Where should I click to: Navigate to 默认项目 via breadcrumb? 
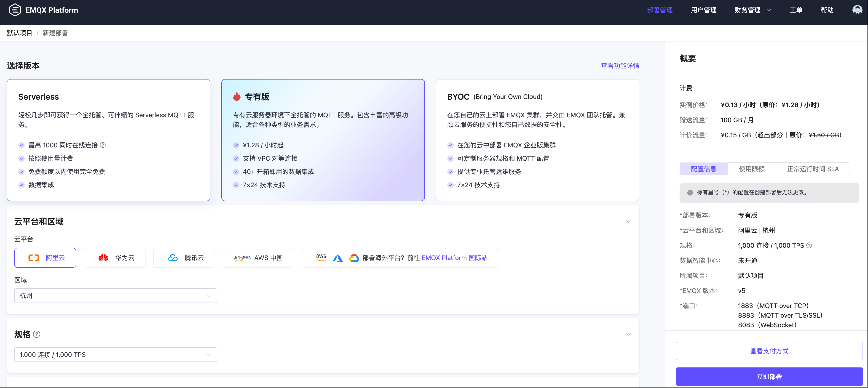[19, 33]
